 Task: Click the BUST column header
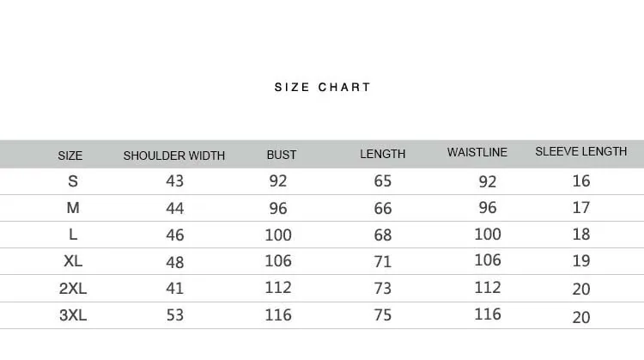[282, 155]
